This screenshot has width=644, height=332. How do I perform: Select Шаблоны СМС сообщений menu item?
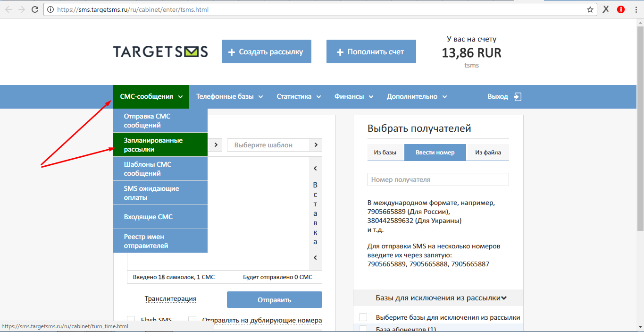pos(160,169)
